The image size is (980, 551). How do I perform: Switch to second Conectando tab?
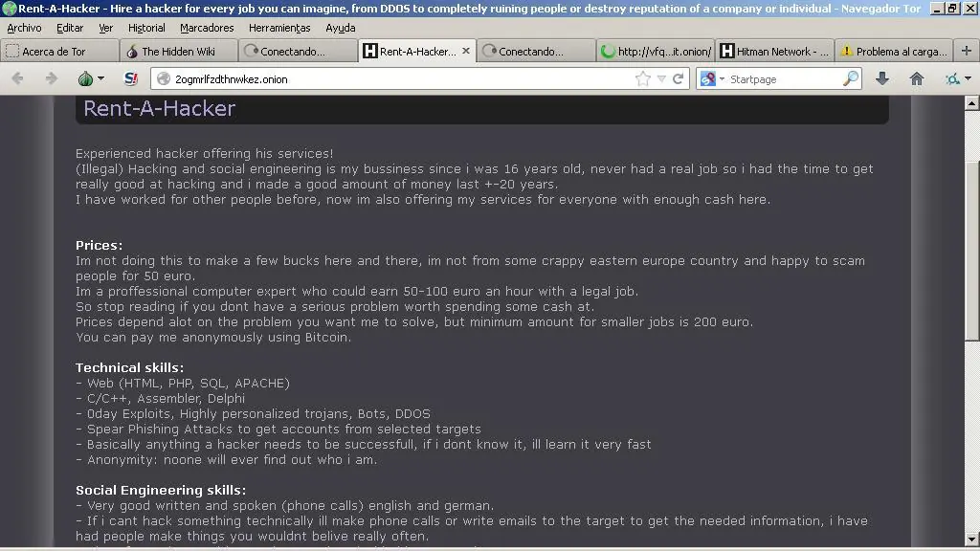click(x=536, y=52)
